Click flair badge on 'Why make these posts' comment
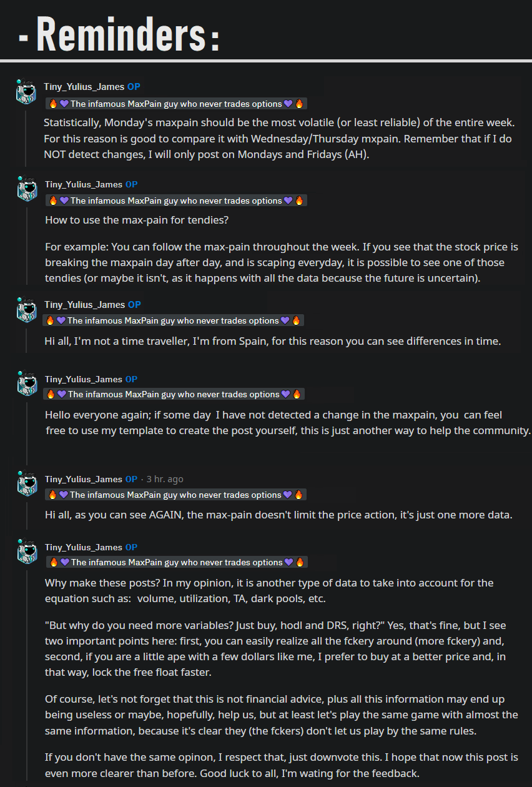This screenshot has height=787, width=532. click(177, 562)
